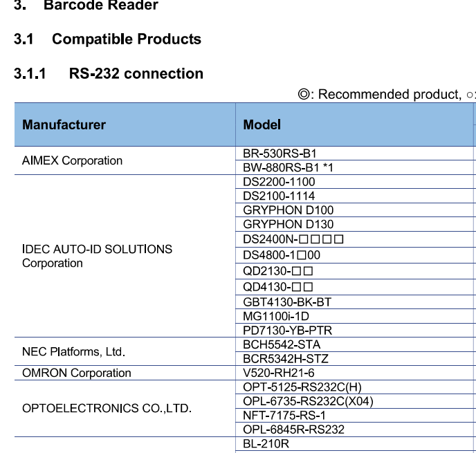The image size is (476, 453).
Task: Select the IDEC AUTO-ID SOLUTIONS Corporation cell
Action: (97, 256)
